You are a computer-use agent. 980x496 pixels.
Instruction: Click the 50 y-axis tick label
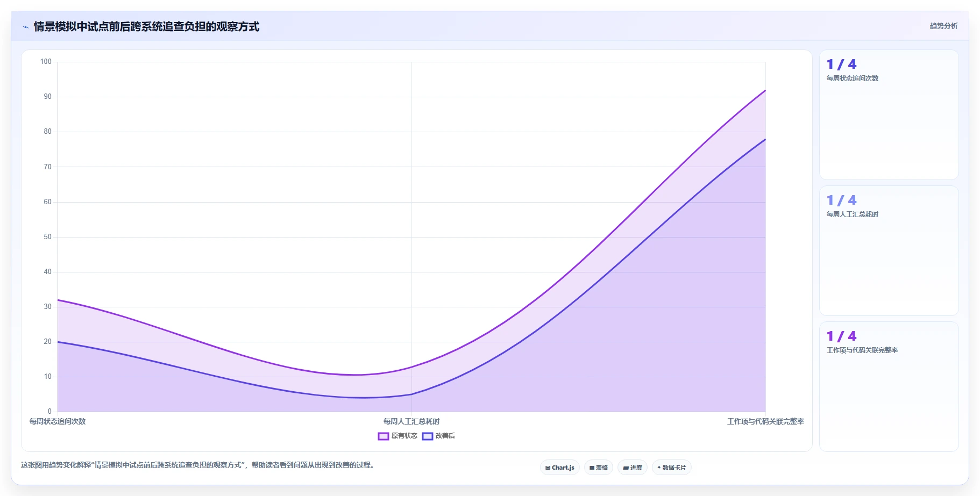(x=47, y=237)
